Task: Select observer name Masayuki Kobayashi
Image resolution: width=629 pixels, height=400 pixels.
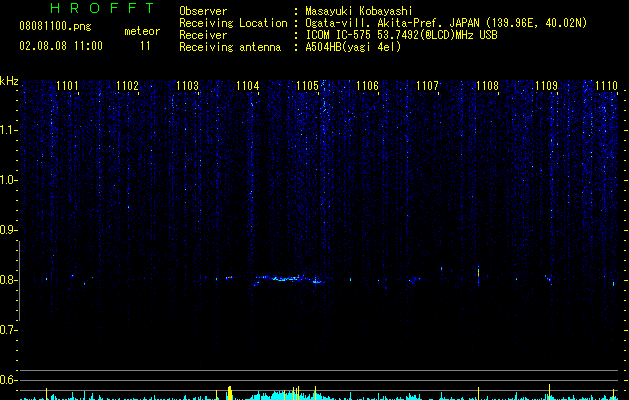Action: (x=359, y=11)
